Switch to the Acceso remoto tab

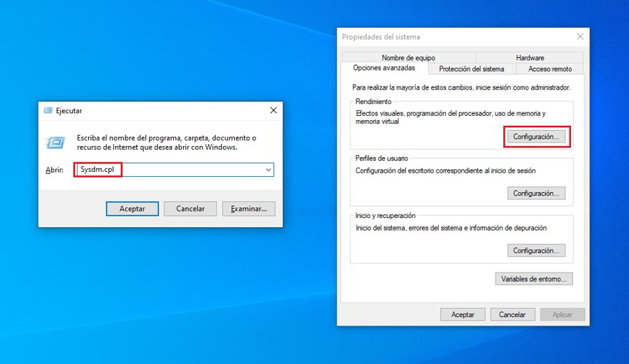pos(550,69)
